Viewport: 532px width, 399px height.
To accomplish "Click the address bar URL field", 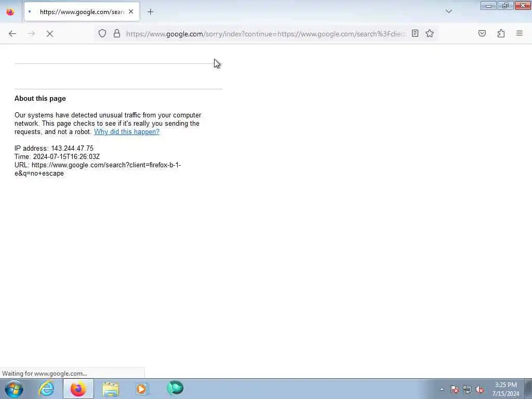I will click(x=265, y=34).
